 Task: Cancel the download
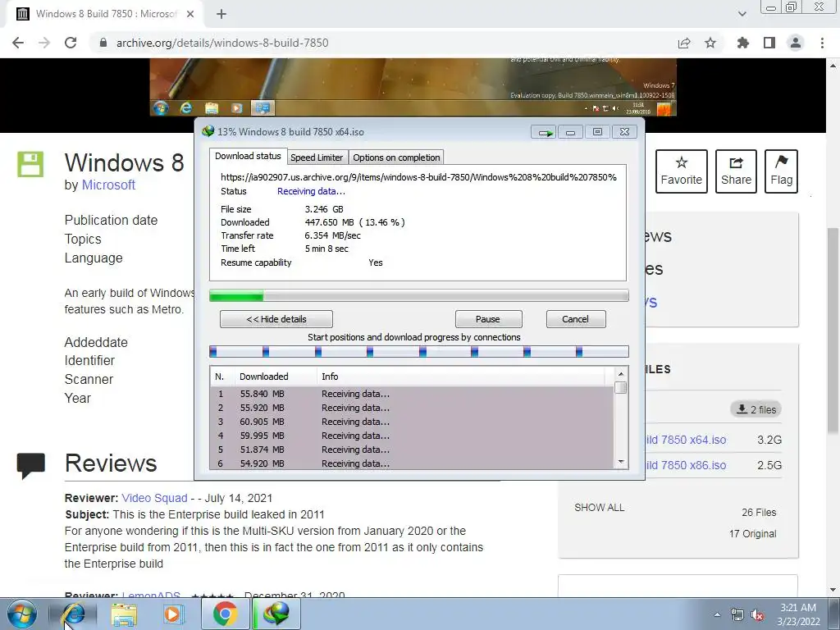click(x=575, y=319)
